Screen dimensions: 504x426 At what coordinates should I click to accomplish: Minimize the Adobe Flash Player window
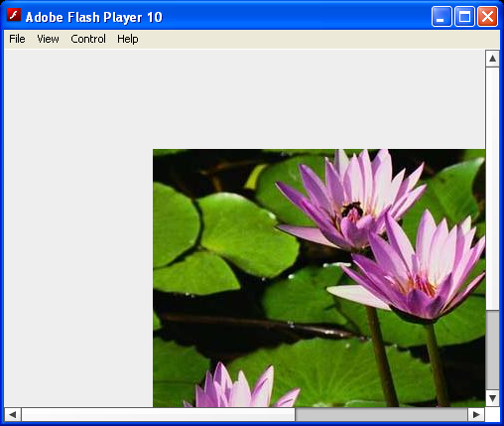point(441,16)
